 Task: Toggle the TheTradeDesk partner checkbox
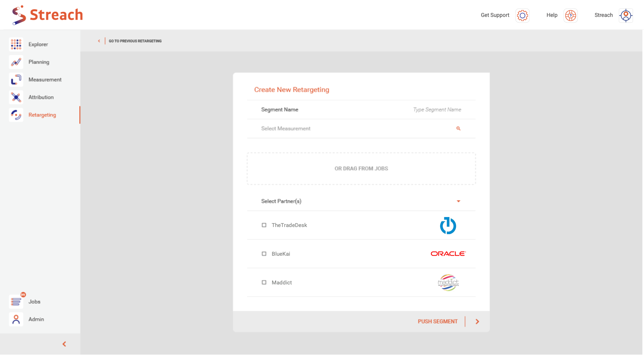pyautogui.click(x=264, y=225)
